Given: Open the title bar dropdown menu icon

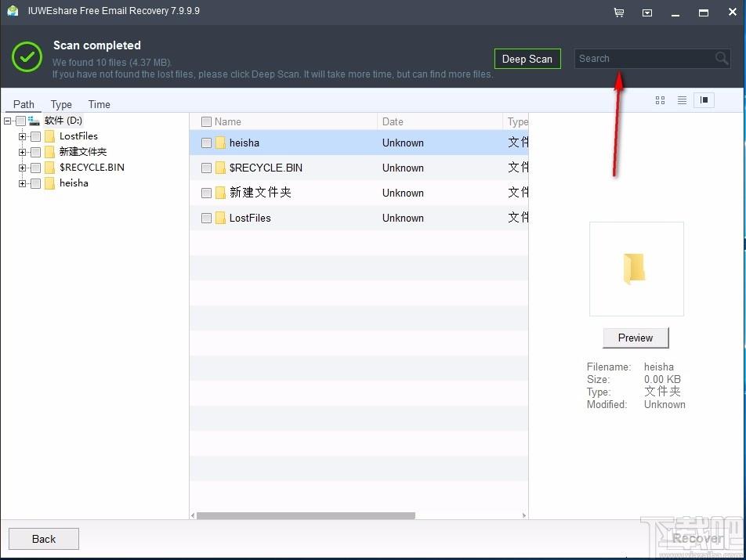Looking at the screenshot, I should coord(647,13).
